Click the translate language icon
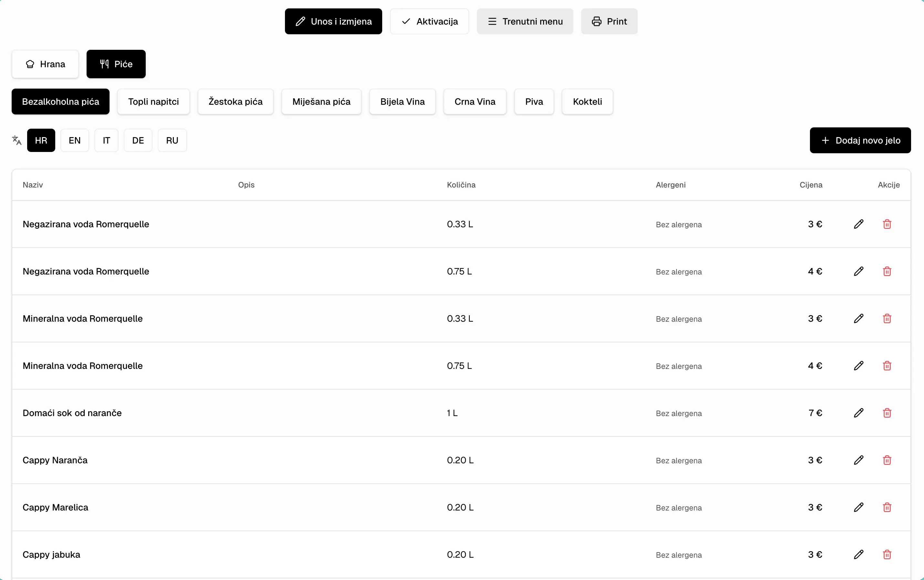This screenshot has width=924, height=580. (16, 140)
